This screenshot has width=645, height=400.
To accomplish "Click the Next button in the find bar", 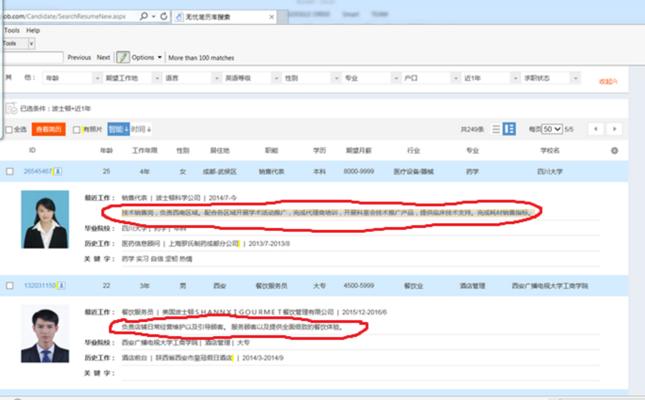I will coord(103,57).
